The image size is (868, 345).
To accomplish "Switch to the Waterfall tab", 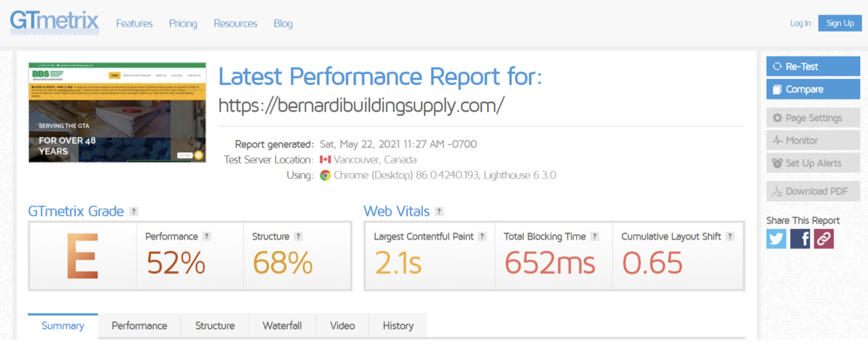I will click(x=282, y=326).
